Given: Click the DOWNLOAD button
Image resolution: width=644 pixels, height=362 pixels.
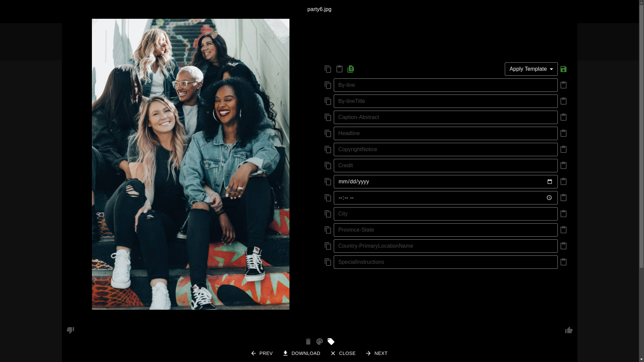Looking at the screenshot, I should tap(301, 353).
